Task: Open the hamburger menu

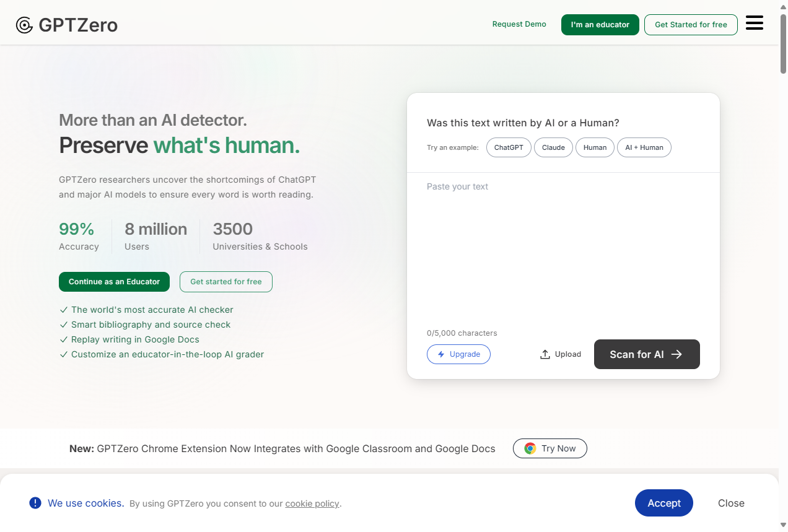Action: (754, 24)
